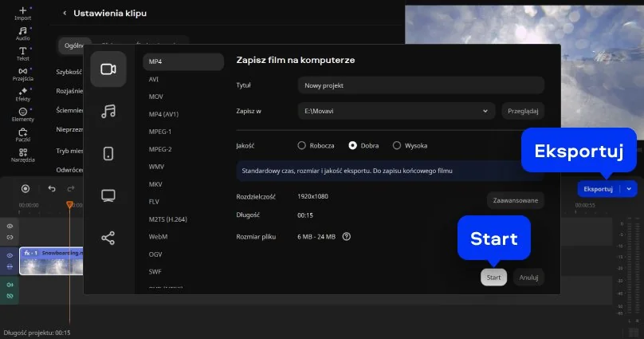This screenshot has width=644, height=339.
Task: Select the Wysoka quality option
Action: click(x=397, y=145)
